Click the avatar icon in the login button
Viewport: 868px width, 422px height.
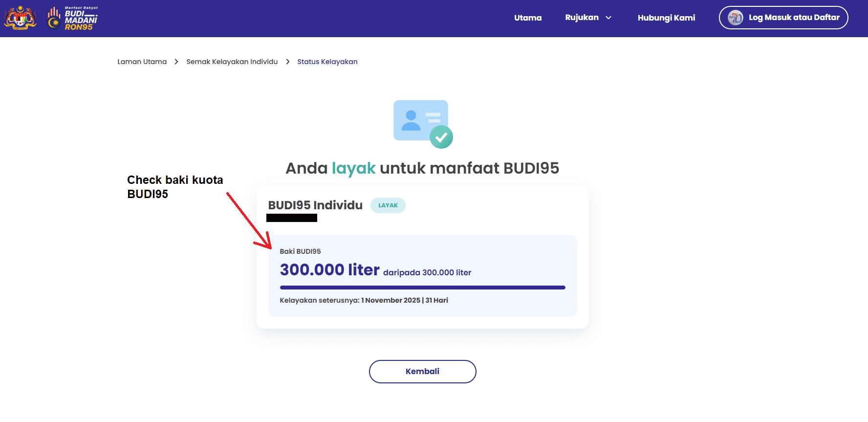(735, 18)
